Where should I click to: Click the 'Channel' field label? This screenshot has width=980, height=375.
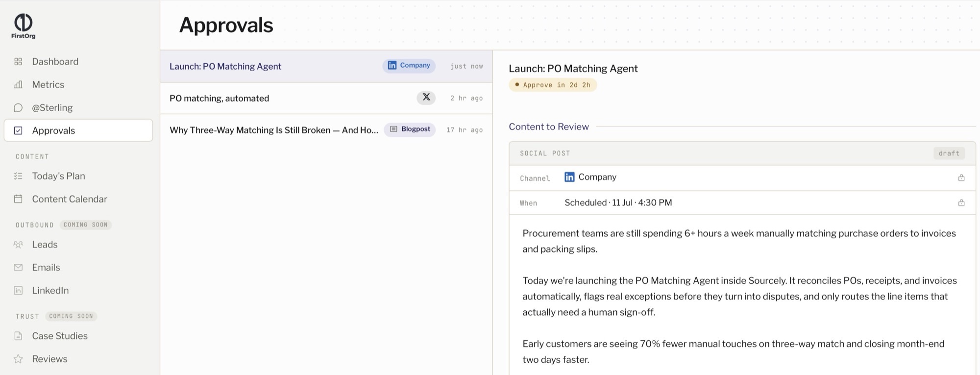click(x=535, y=178)
